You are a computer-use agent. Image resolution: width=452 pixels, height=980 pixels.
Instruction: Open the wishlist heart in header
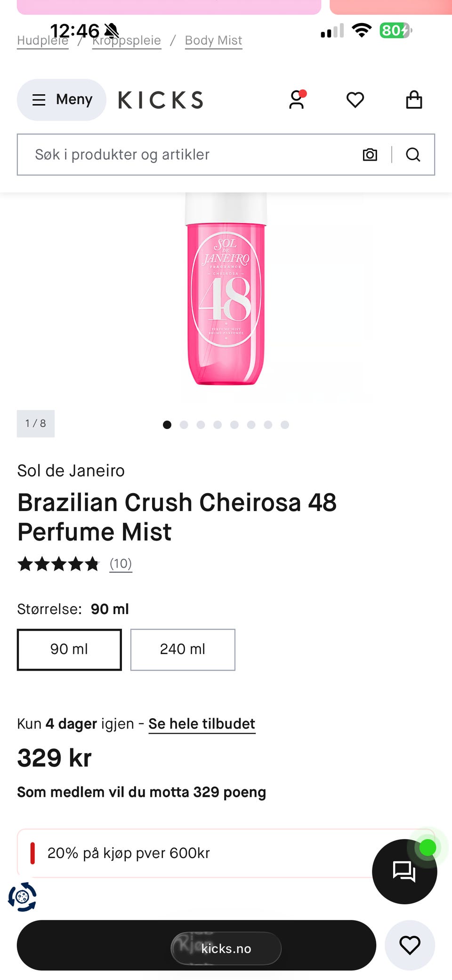(x=355, y=100)
